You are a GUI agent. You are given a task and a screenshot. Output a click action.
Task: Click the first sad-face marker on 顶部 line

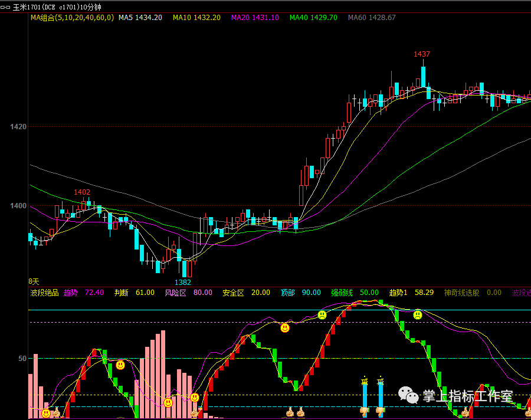(x=322, y=315)
